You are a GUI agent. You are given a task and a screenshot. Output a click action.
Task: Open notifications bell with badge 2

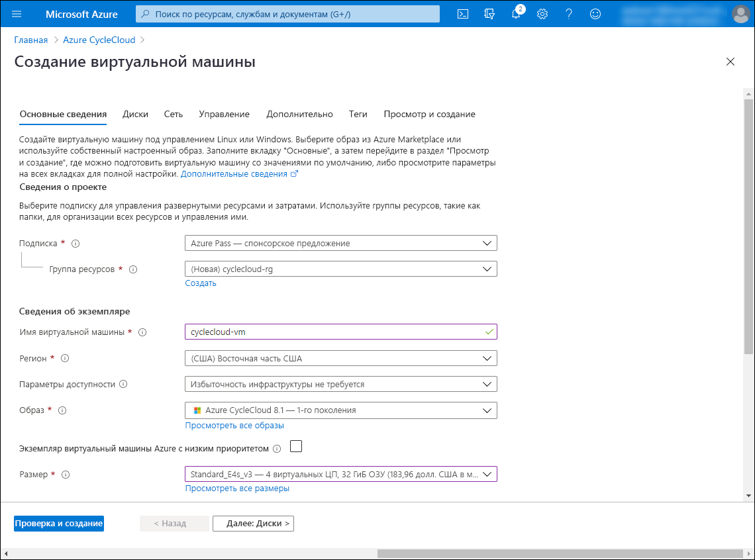516,13
